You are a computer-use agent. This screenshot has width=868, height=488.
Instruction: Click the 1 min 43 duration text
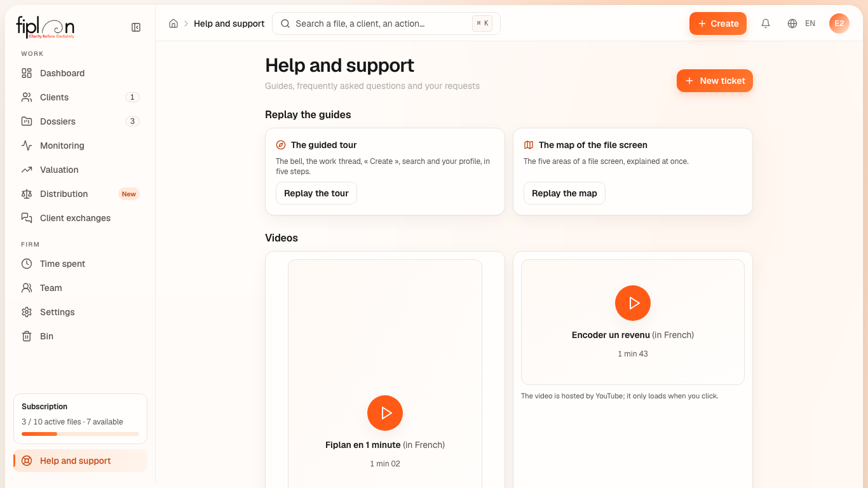click(633, 354)
